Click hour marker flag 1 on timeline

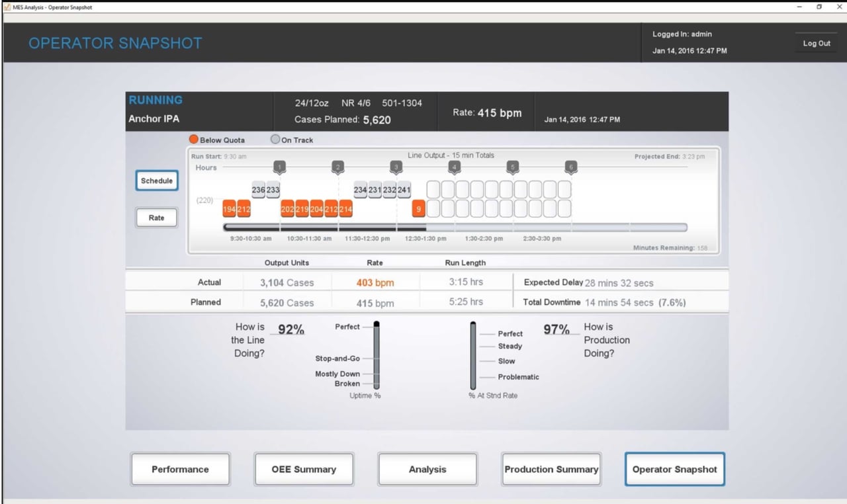coord(279,167)
